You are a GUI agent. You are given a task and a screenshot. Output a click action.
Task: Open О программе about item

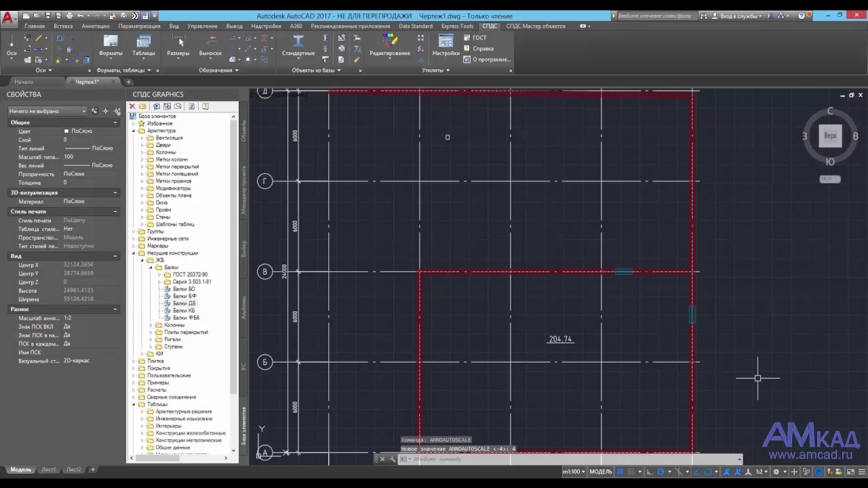487,60
